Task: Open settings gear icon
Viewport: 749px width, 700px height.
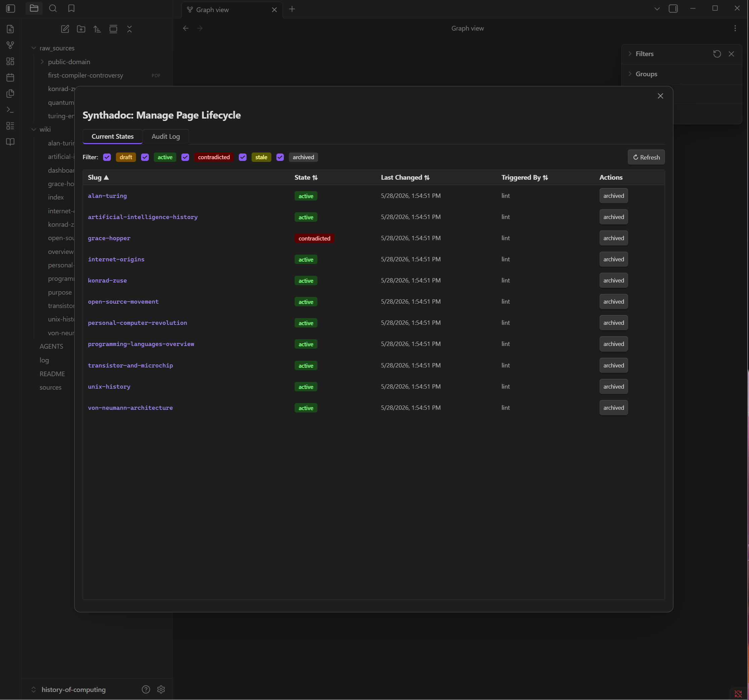Action: [161, 690]
